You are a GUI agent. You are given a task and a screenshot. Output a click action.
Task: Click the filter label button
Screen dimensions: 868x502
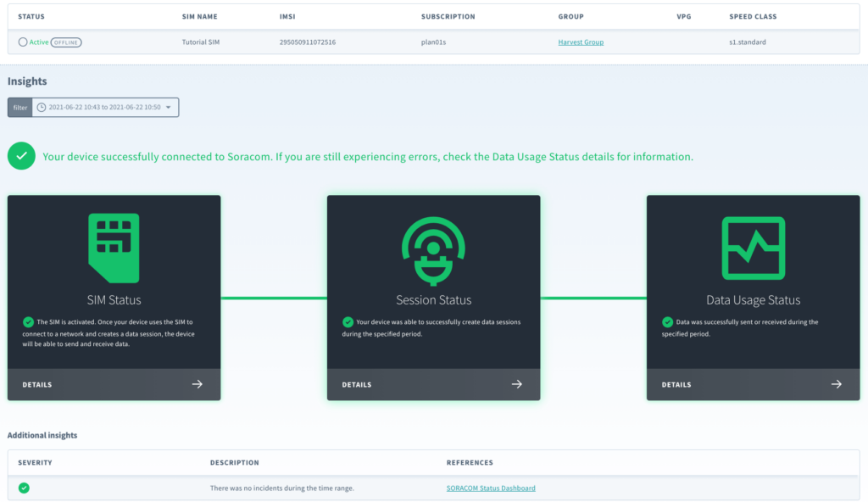19,108
